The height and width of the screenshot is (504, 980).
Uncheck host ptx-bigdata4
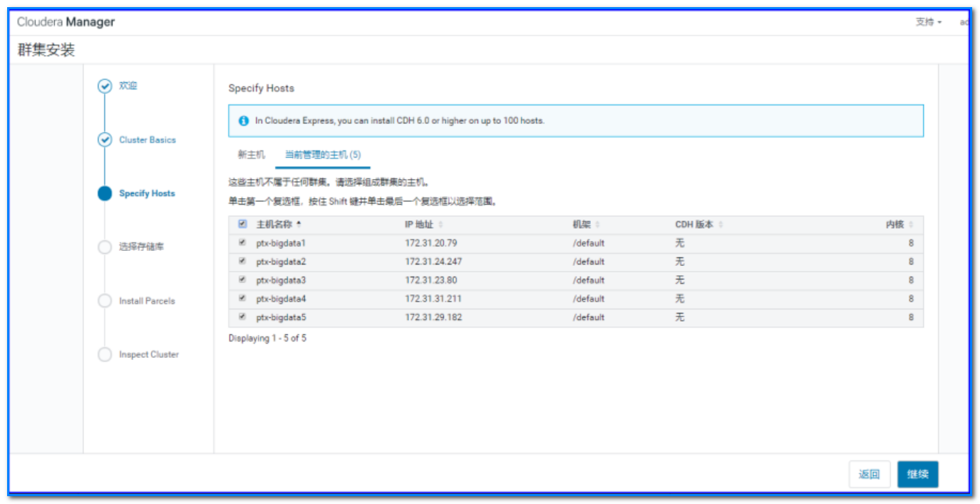(242, 298)
